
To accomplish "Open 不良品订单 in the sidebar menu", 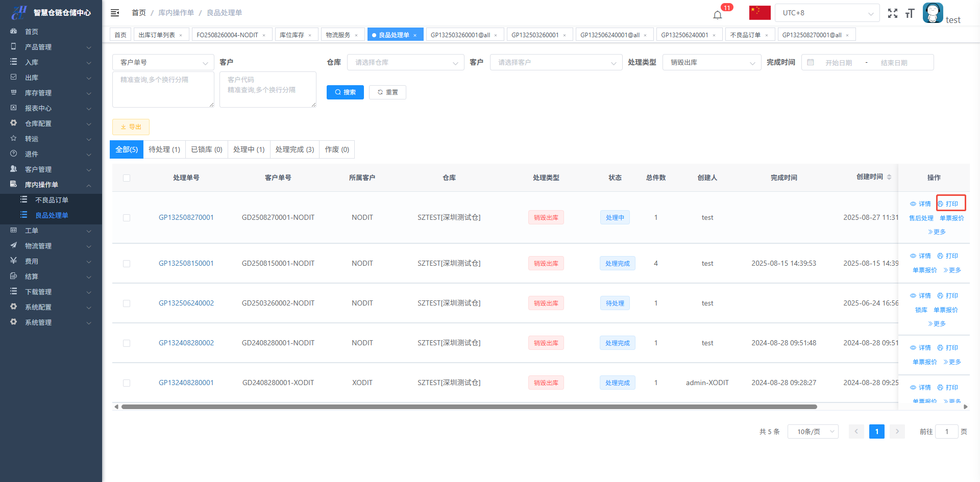I will 52,200.
